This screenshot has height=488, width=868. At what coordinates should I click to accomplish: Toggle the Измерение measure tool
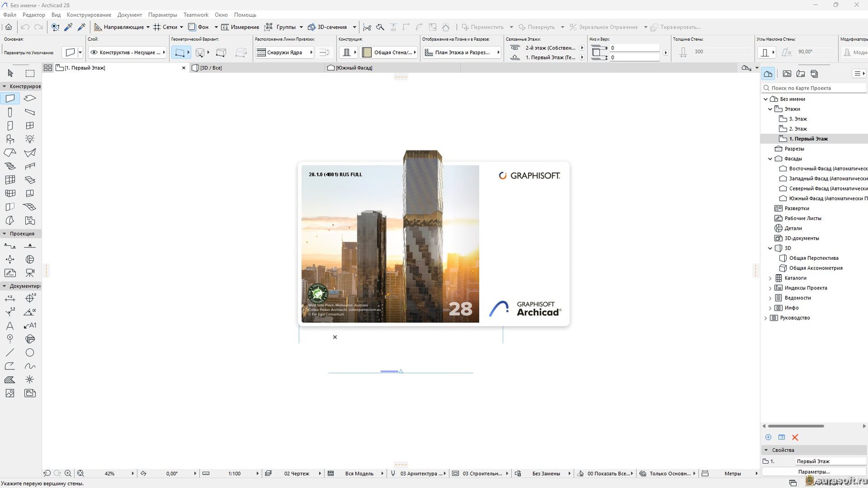240,27
